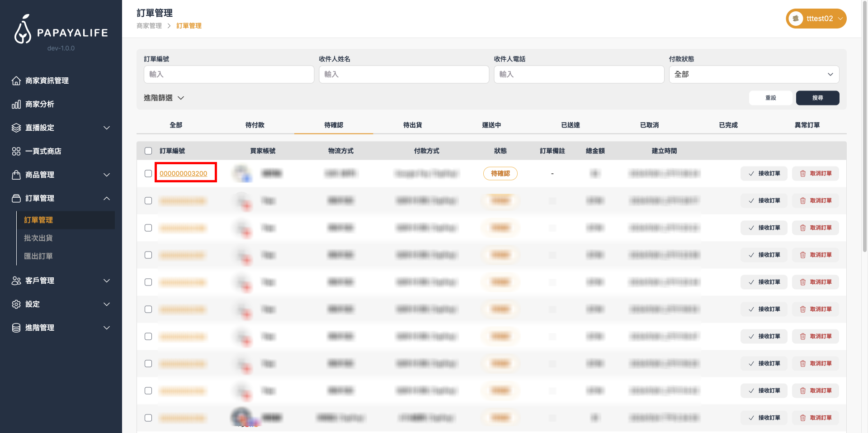Viewport: 868px width, 433px height.
Task: Expand the 進階篩選 advanced filter
Action: 164,98
